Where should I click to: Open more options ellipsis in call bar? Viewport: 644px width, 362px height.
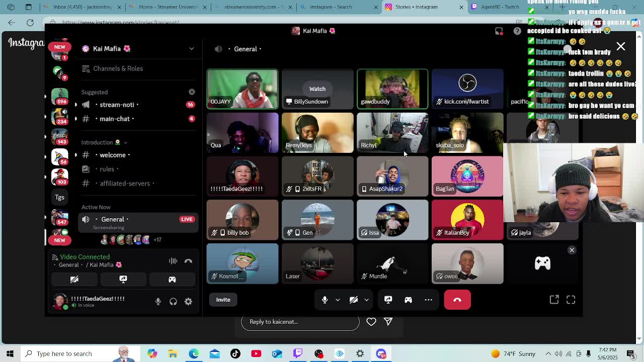428,300
